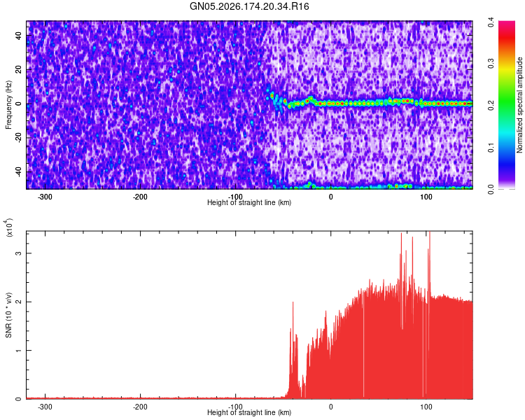Click the 0 tick on SNR plot x-axis
Screen dimensions: 525x420
331,407
